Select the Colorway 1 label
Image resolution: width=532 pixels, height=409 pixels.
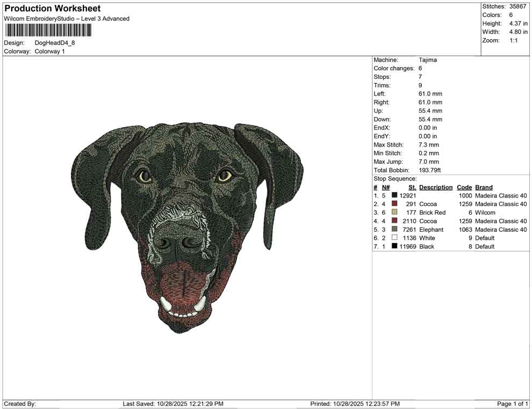click(x=49, y=52)
